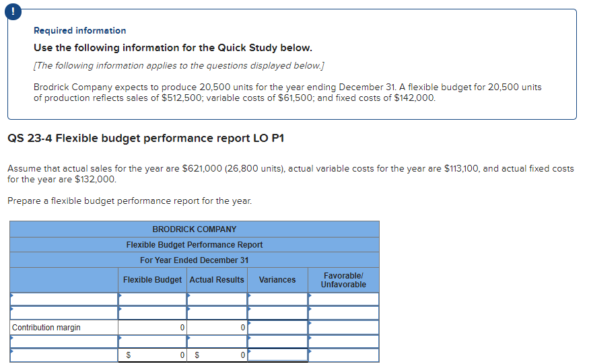Screen dimensions: 589x364
Task: Select the Flexible Budget cell in the first table row
Action: (152, 299)
